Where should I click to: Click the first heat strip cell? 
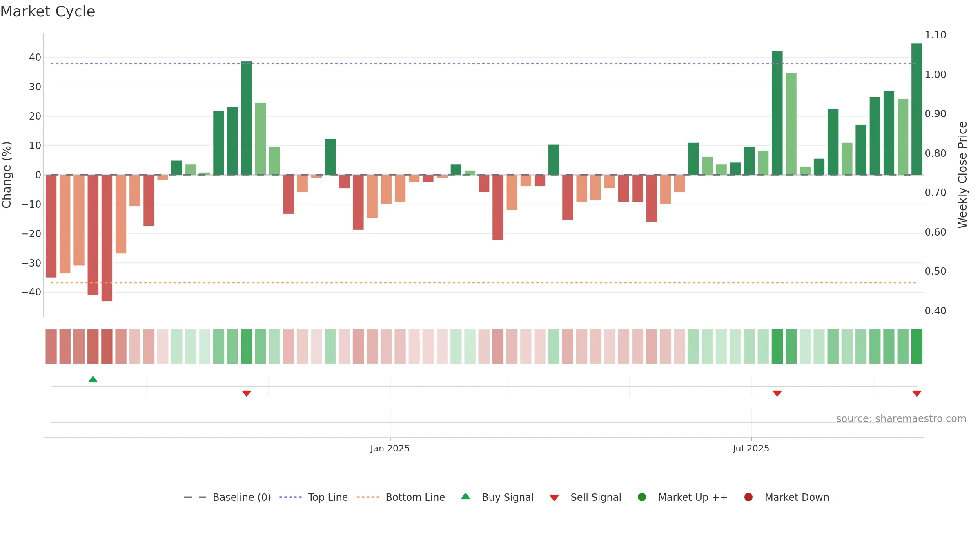coord(51,347)
